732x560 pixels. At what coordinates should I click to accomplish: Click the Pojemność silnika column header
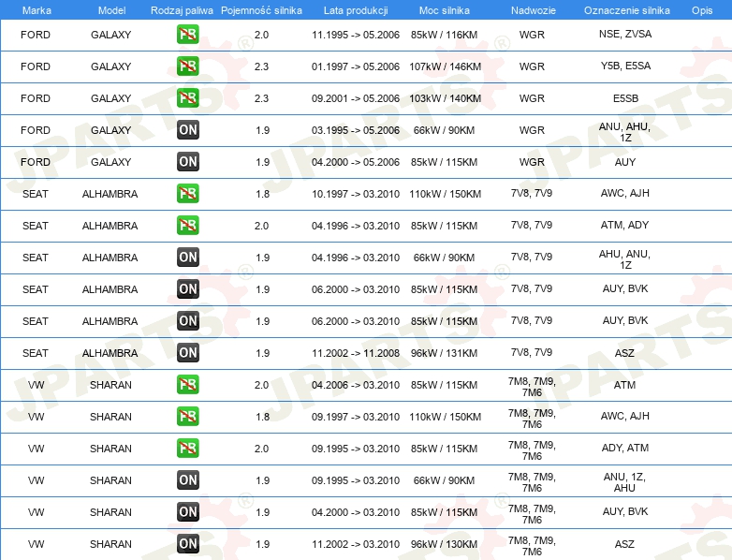point(261,10)
